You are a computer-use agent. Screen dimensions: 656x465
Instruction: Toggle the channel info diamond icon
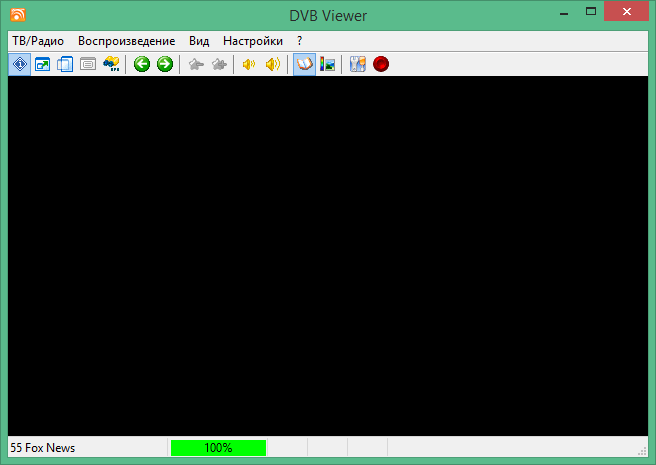coord(20,64)
